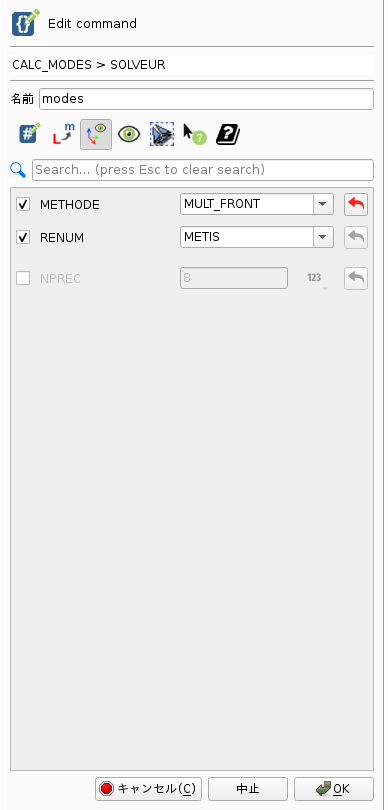Confirm with the OK button
Image resolution: width=388 pixels, height=810 pixels.
pyautogui.click(x=334, y=789)
